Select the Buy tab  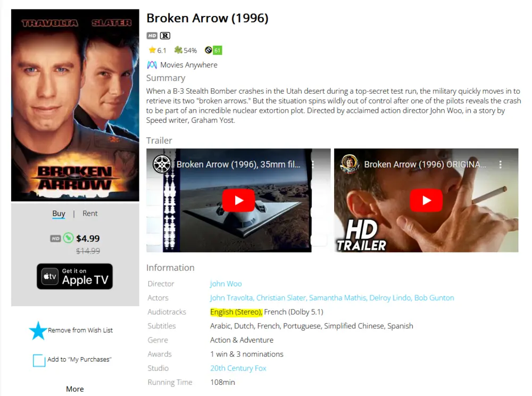coord(59,213)
